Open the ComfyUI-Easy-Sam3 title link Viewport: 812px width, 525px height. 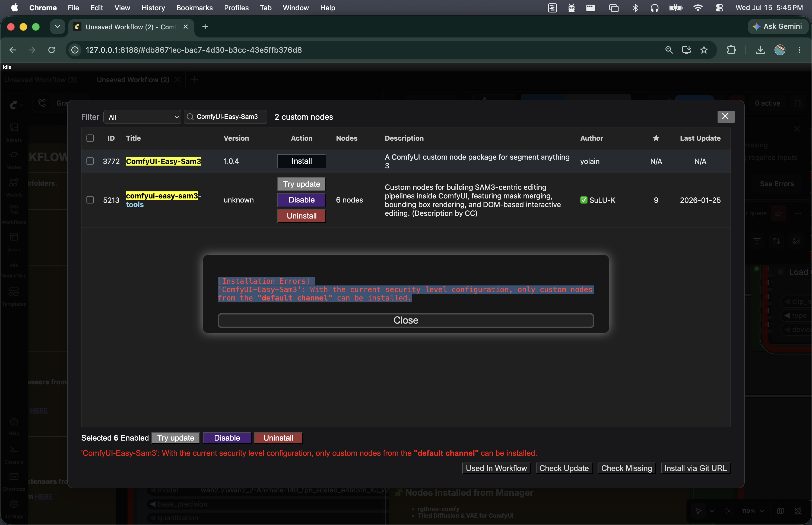(x=164, y=161)
